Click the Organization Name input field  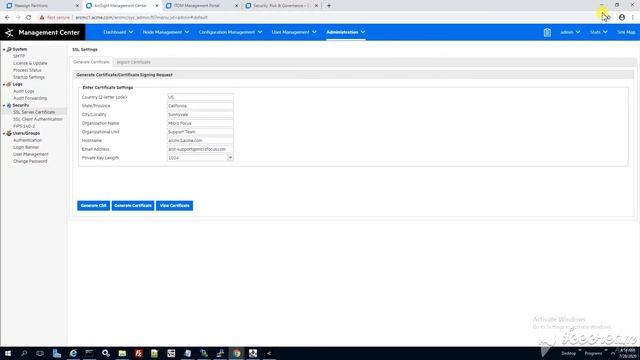click(200, 123)
